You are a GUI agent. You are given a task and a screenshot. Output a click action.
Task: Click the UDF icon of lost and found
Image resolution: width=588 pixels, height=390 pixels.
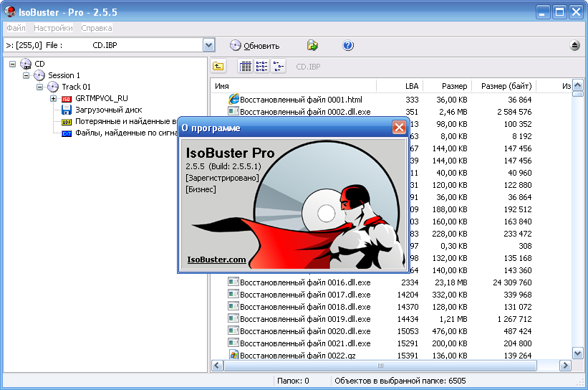[67, 122]
